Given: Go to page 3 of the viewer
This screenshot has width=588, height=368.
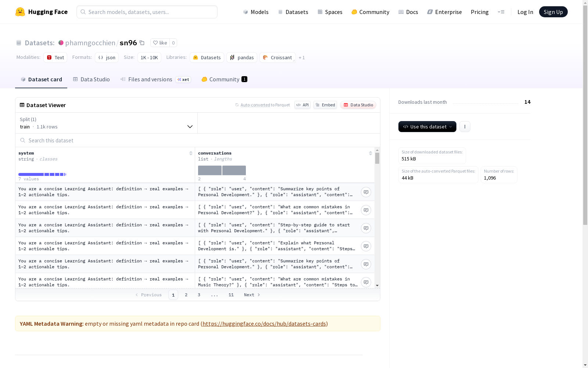Looking at the screenshot, I should tap(199, 295).
